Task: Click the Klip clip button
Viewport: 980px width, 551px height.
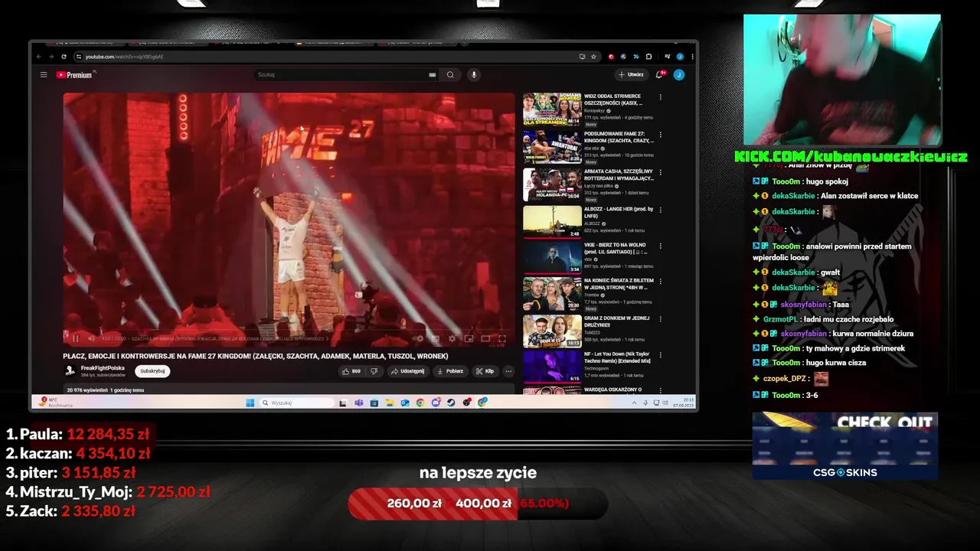Action: click(485, 371)
